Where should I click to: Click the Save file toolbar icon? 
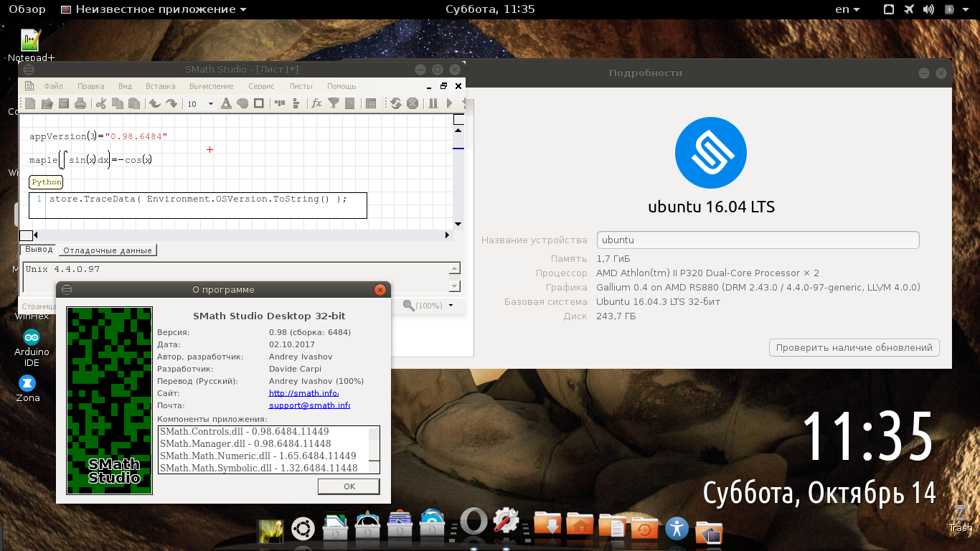point(64,103)
